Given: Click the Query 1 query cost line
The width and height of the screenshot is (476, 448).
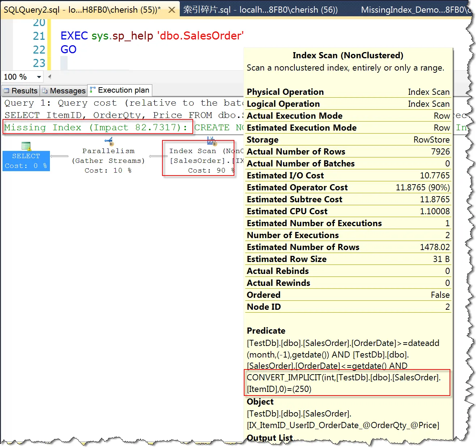Looking at the screenshot, I should [x=123, y=103].
